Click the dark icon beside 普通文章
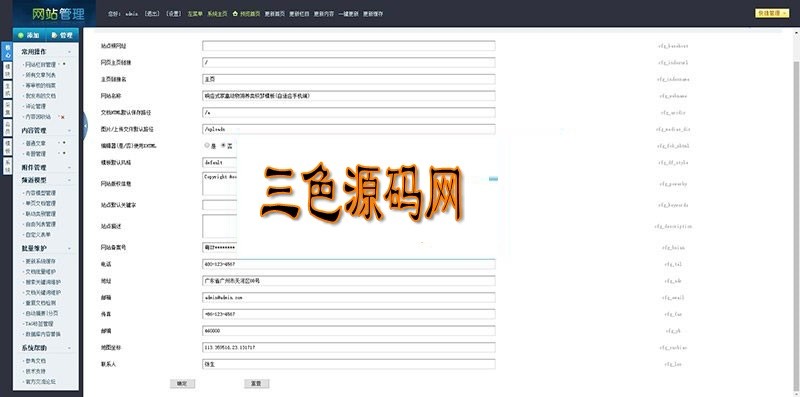 64,143
